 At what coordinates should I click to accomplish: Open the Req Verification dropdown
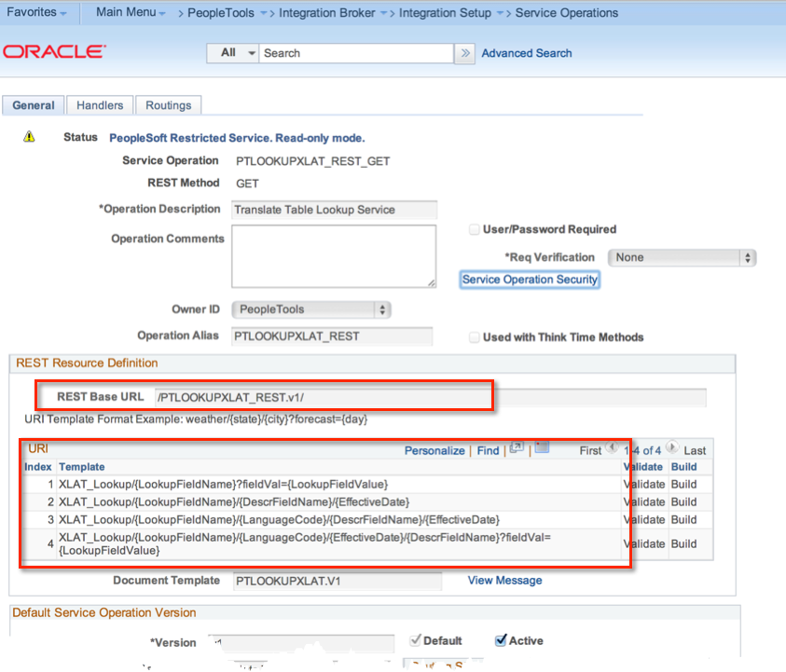682,257
